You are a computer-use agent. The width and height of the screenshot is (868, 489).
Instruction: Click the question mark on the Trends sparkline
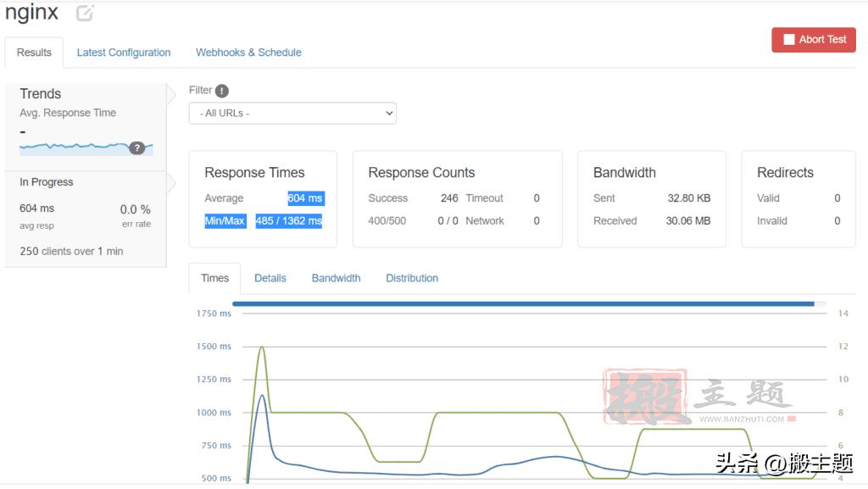[x=137, y=148]
